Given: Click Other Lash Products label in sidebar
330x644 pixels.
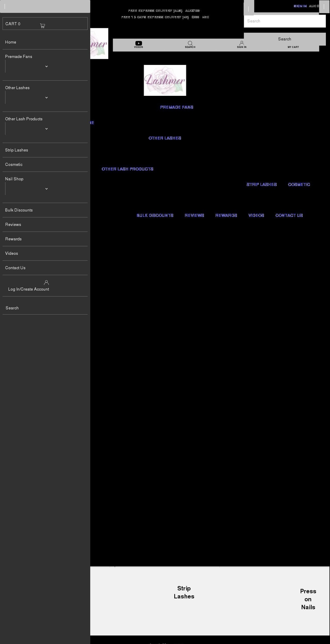Looking at the screenshot, I should click(x=24, y=119).
